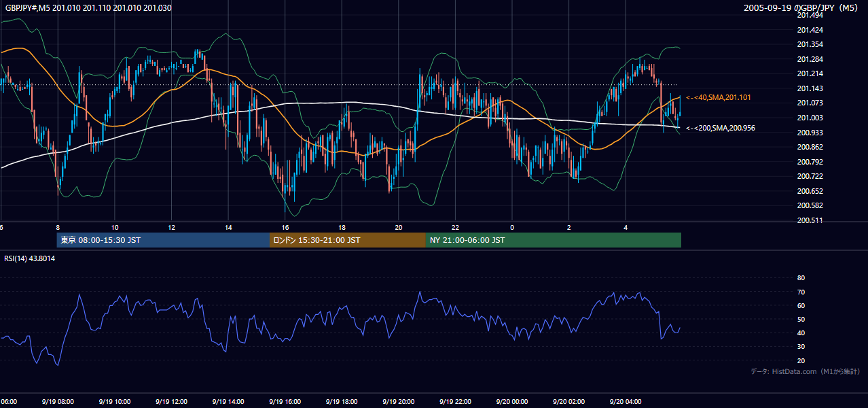Click price axis label 200.582

(810, 205)
